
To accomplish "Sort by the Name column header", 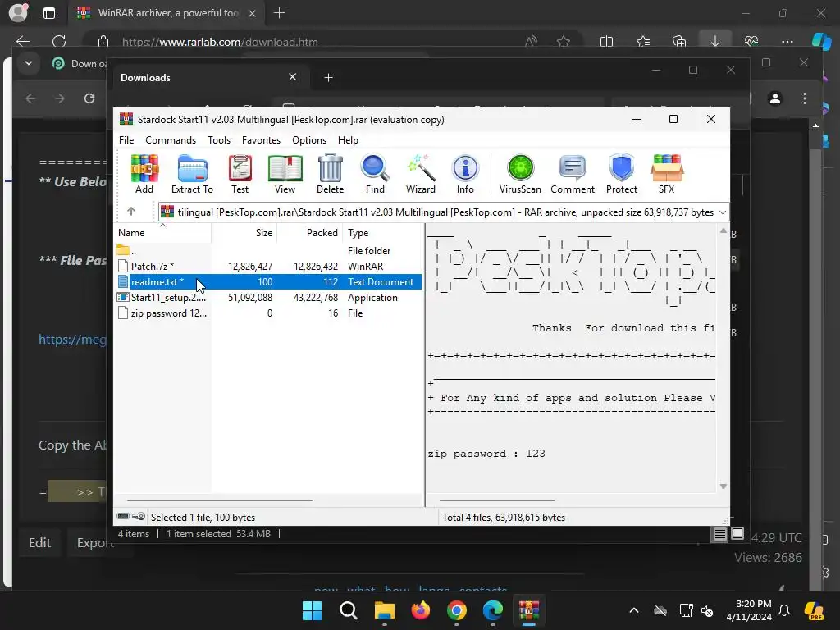I will (163, 232).
